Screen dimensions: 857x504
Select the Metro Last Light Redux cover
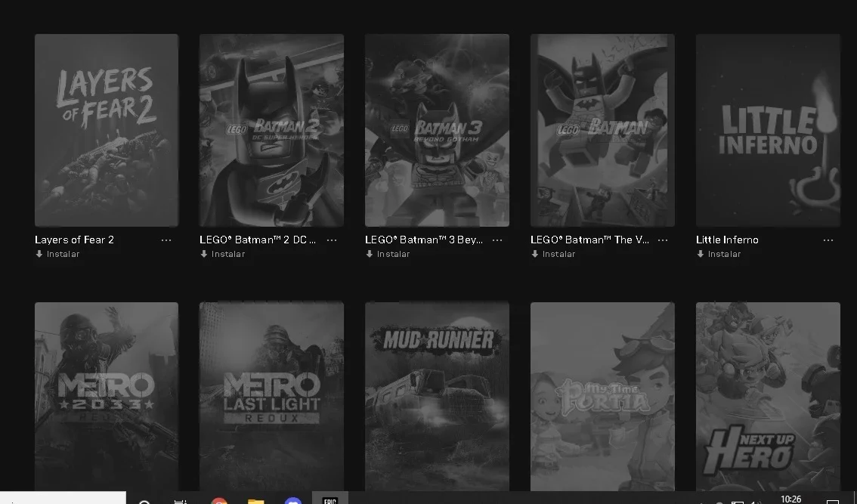click(x=271, y=396)
